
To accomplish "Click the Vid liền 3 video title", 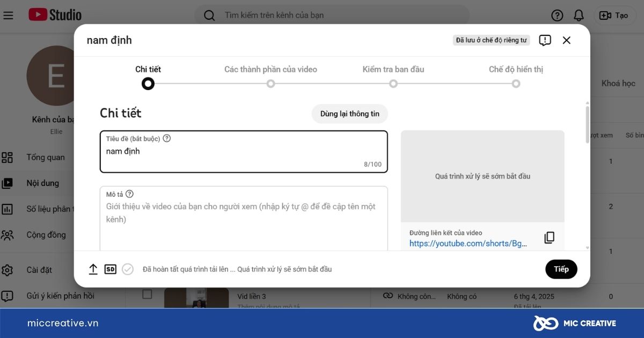I will pos(252,296).
